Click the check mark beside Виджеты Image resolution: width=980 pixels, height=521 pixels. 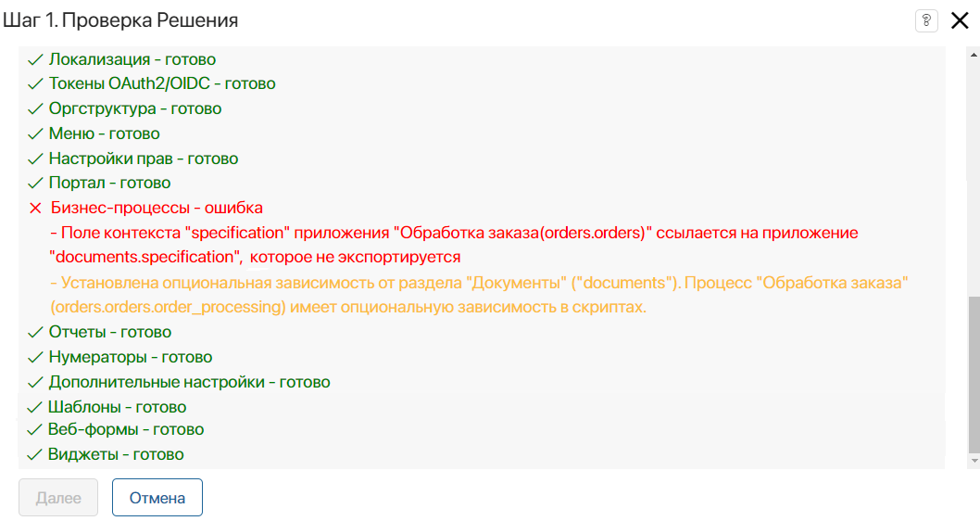[x=35, y=454]
